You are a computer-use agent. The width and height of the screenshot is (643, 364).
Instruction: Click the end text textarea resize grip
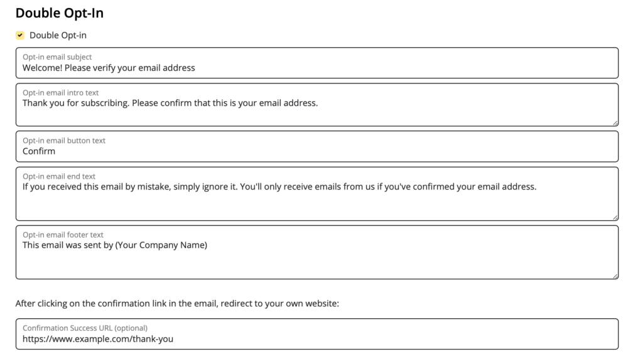(615, 217)
